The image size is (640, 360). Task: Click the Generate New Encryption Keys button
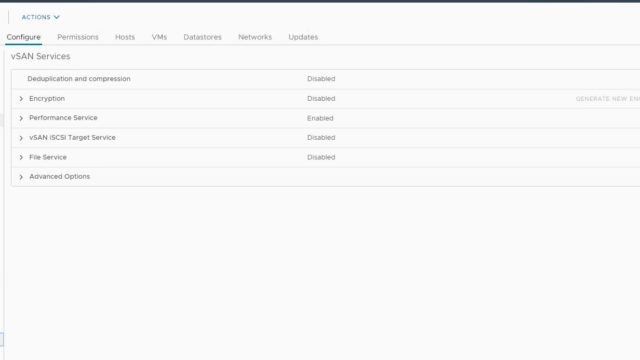(x=608, y=99)
